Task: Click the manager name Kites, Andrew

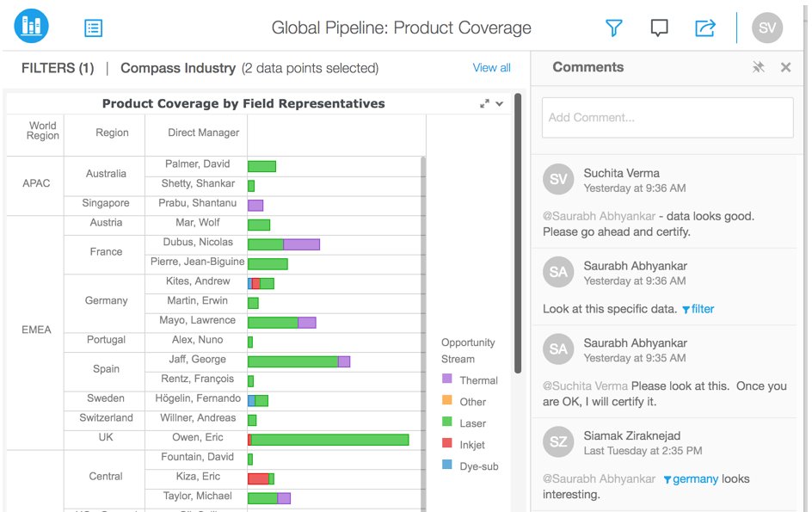Action: click(x=197, y=281)
